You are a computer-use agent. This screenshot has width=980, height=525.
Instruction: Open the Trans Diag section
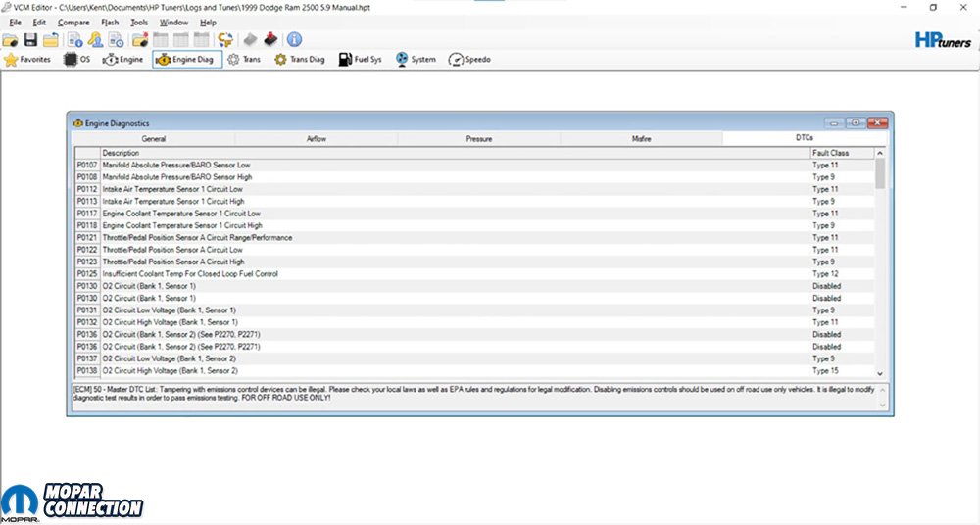point(300,60)
